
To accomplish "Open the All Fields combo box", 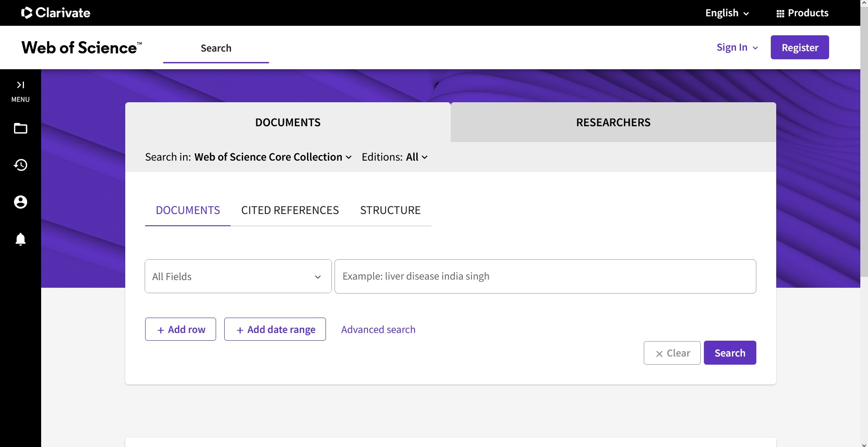I will point(238,276).
